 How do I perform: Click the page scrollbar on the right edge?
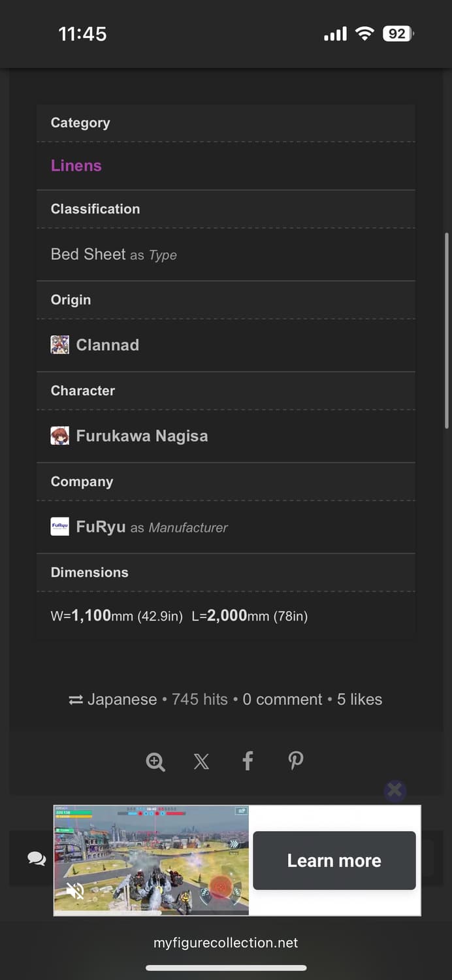[x=447, y=330]
